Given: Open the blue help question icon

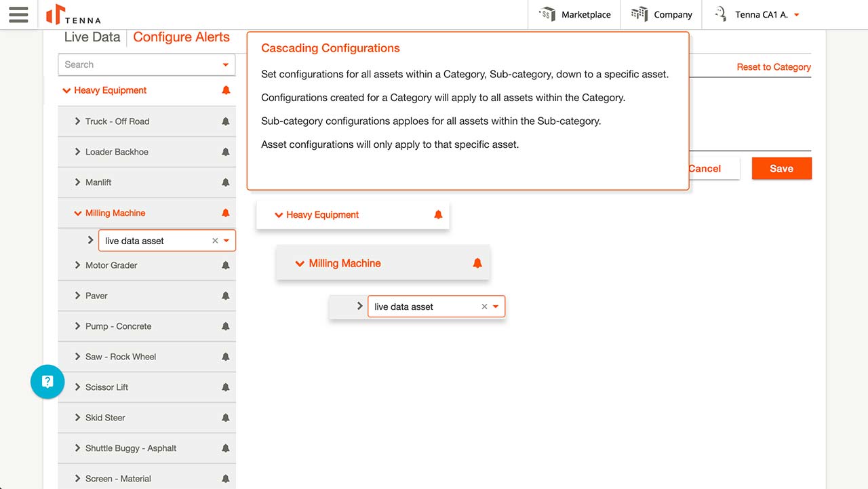Looking at the screenshot, I should coord(47,382).
